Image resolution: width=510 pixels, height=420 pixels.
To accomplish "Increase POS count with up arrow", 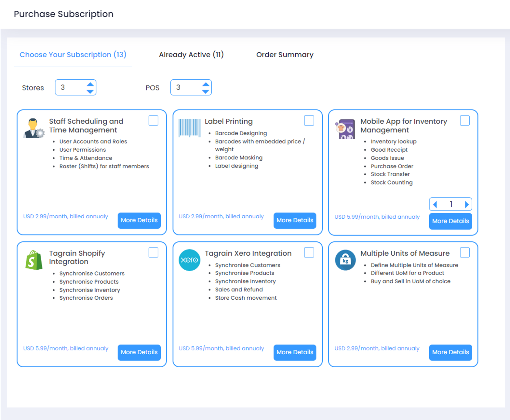I will tap(205, 84).
